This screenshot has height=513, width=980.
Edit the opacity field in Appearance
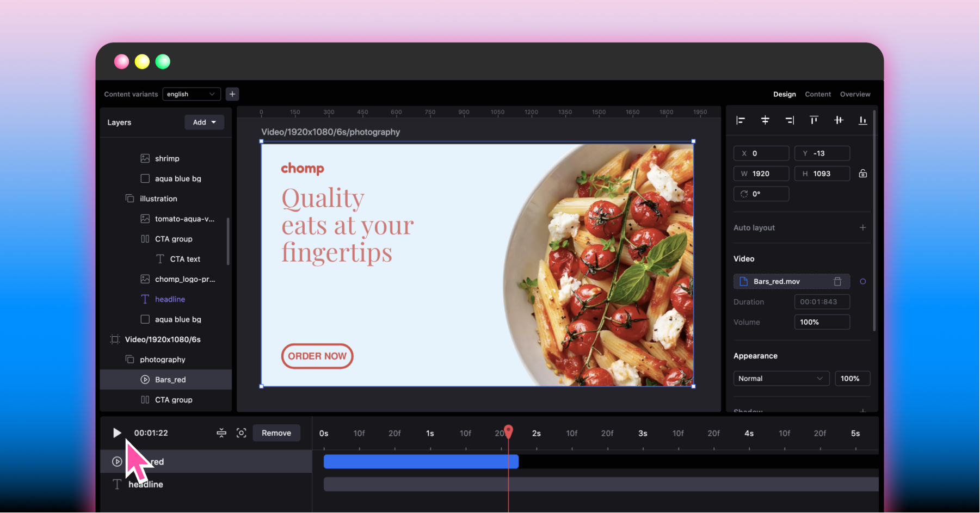click(853, 379)
